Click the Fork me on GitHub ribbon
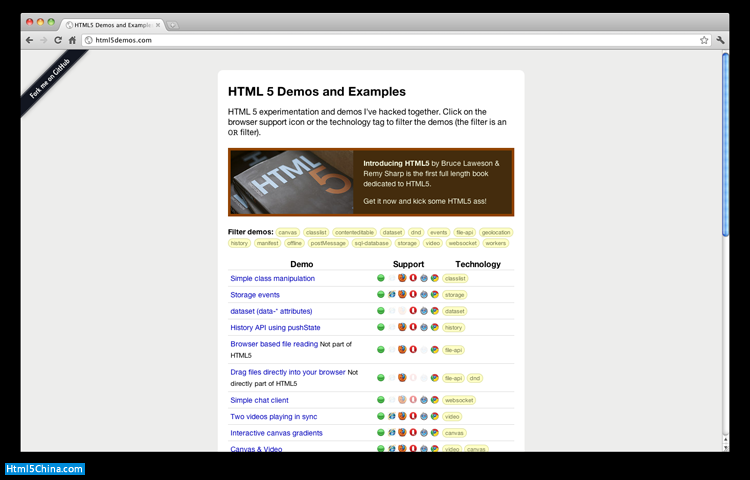Viewport: 750px width, 480px height. coord(50,78)
